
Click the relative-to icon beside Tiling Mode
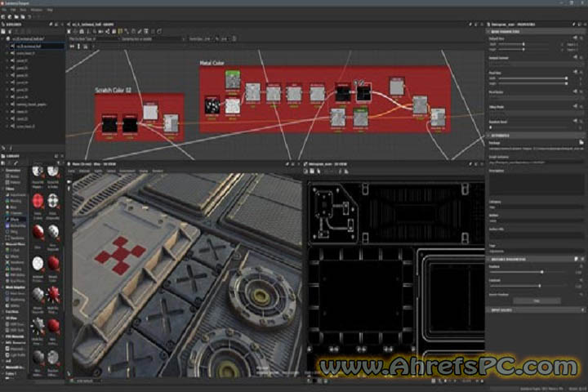[575, 106]
